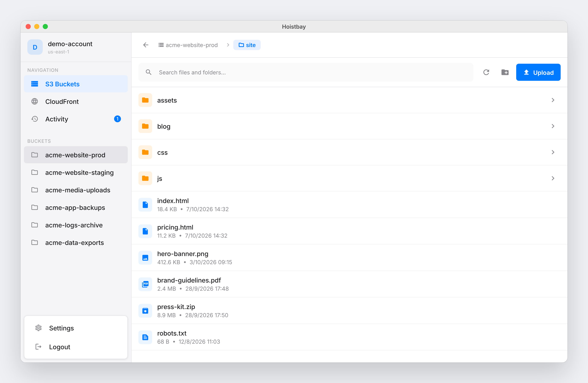Image resolution: width=588 pixels, height=383 pixels.
Task: Select acme-website-prod bucket in sidebar
Action: pos(76,155)
